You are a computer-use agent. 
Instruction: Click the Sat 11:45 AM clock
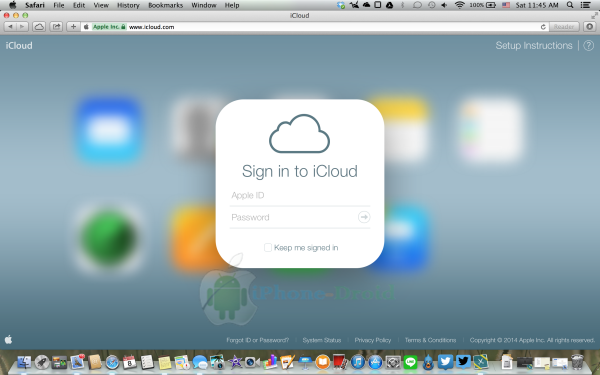point(537,5)
